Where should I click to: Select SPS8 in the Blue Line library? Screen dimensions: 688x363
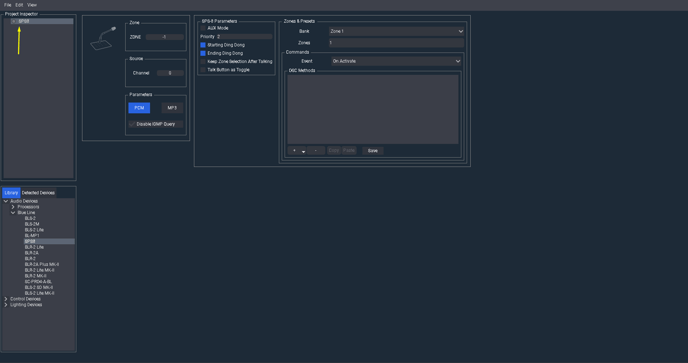tap(30, 241)
